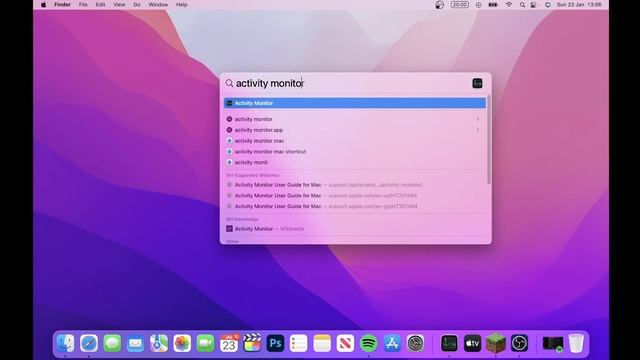Click Activity Monitor app icon in Spotlight bar

pos(477,83)
